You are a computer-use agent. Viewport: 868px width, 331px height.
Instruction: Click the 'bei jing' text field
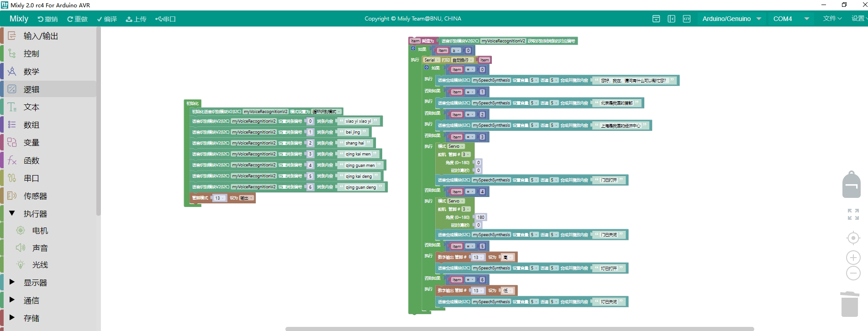[353, 132]
